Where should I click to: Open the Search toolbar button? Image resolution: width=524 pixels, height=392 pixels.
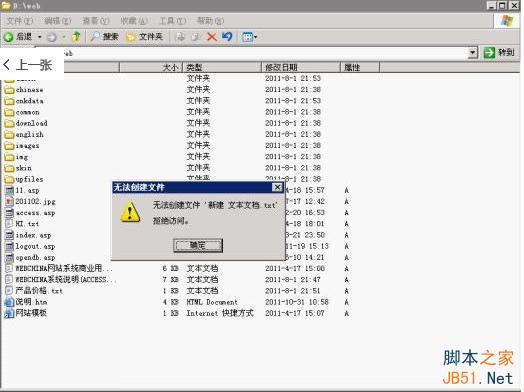tap(105, 36)
